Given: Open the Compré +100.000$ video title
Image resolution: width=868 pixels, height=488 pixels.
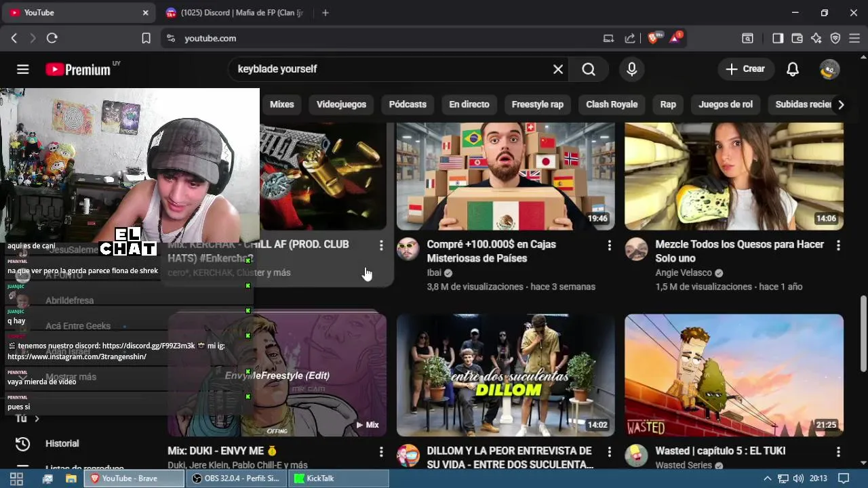Looking at the screenshot, I should [491, 251].
